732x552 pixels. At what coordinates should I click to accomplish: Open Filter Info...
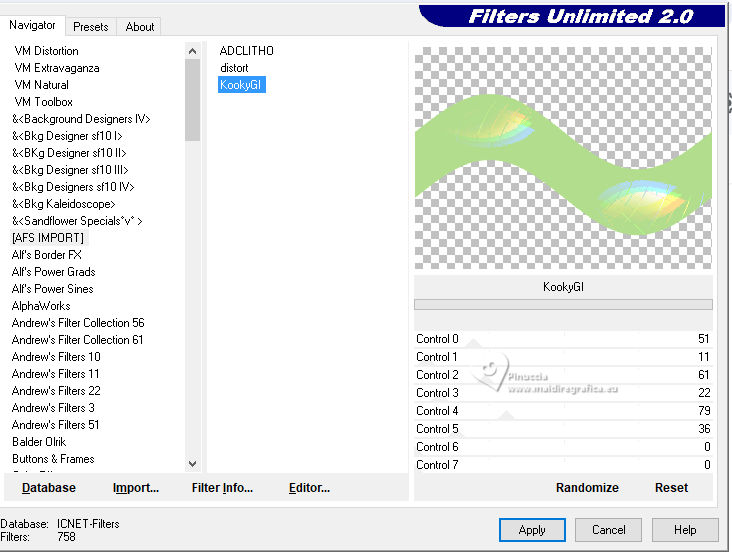[x=222, y=488]
